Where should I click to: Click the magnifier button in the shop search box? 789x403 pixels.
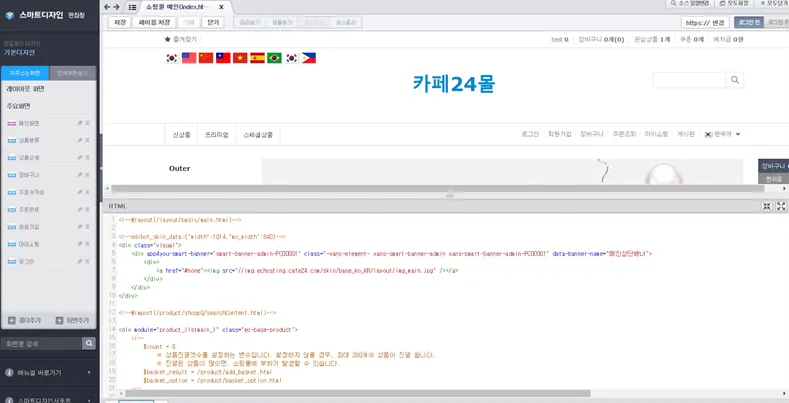(735, 80)
